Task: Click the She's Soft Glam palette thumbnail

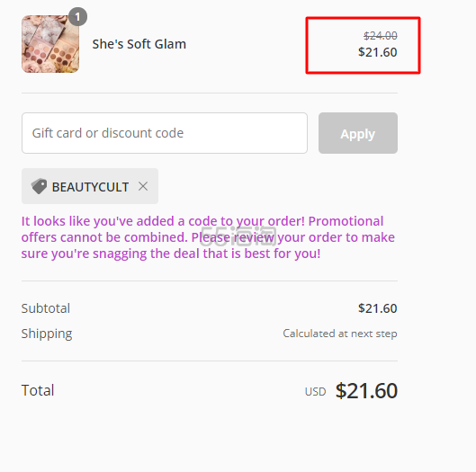Action: (x=50, y=44)
